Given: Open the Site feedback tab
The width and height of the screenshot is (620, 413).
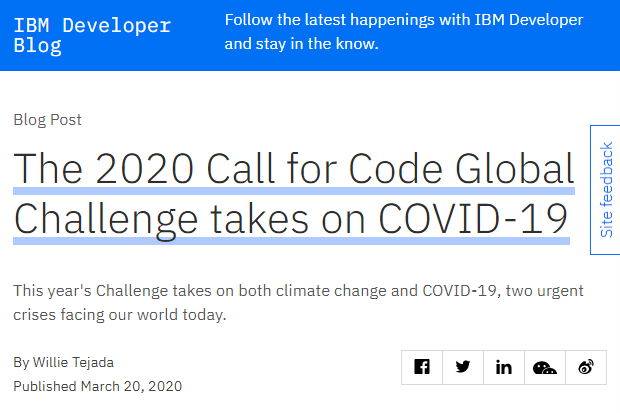Looking at the screenshot, I should pyautogui.click(x=606, y=190).
